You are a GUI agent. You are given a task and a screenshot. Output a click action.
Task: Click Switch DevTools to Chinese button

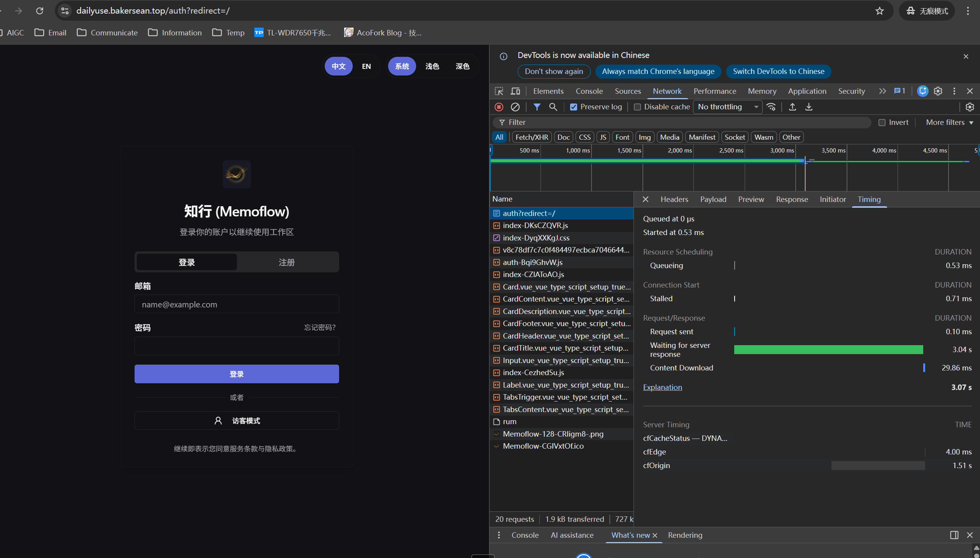pos(779,71)
